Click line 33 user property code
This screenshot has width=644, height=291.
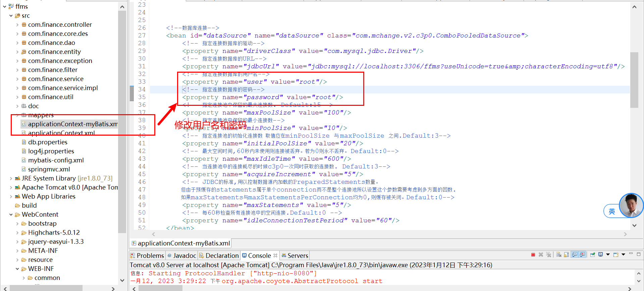click(254, 82)
